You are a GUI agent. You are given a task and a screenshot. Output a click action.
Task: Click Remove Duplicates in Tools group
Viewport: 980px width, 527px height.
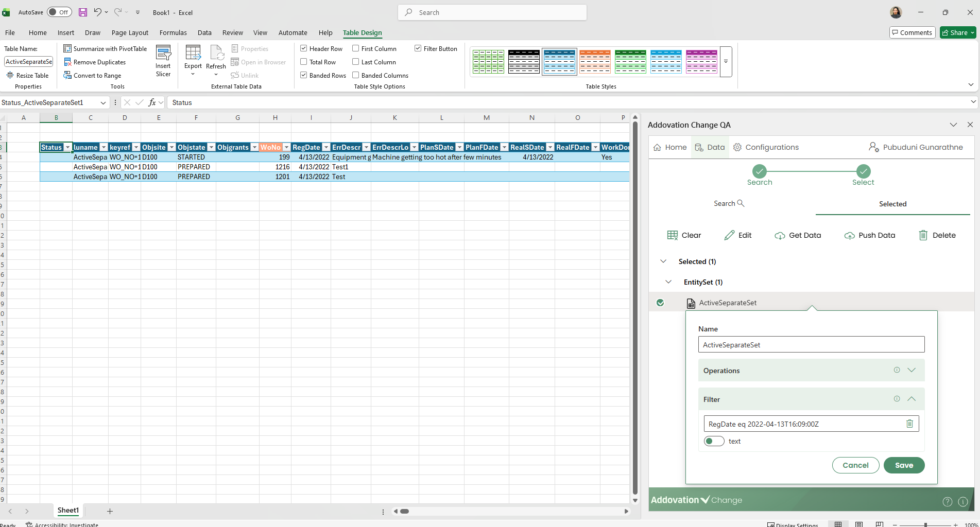pos(99,62)
